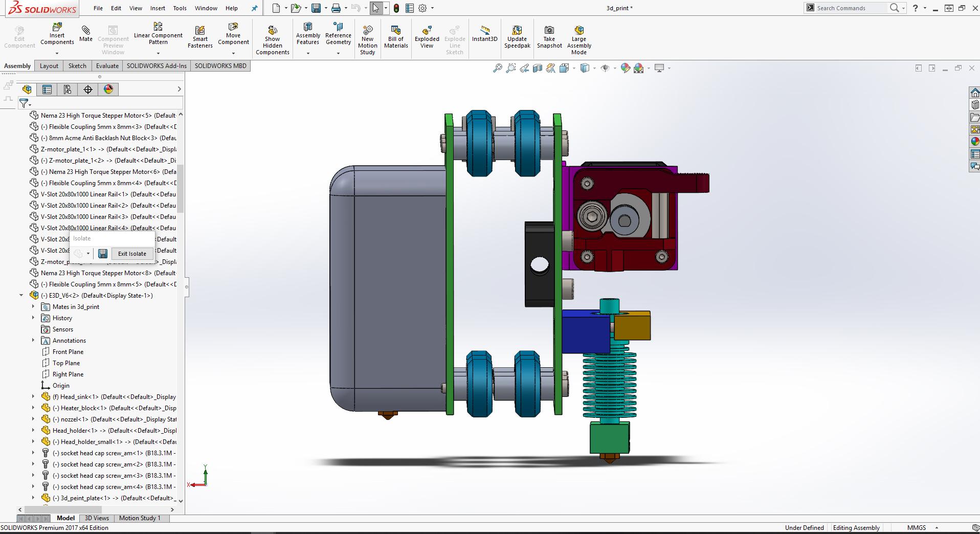Expand the feature manager panel tabs arrow
The height and width of the screenshot is (534, 980).
(x=179, y=90)
